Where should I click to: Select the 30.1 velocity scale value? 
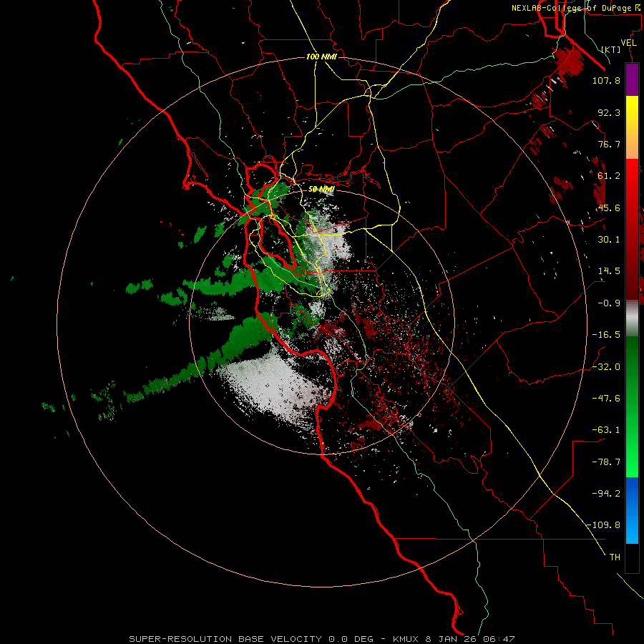pos(609,240)
